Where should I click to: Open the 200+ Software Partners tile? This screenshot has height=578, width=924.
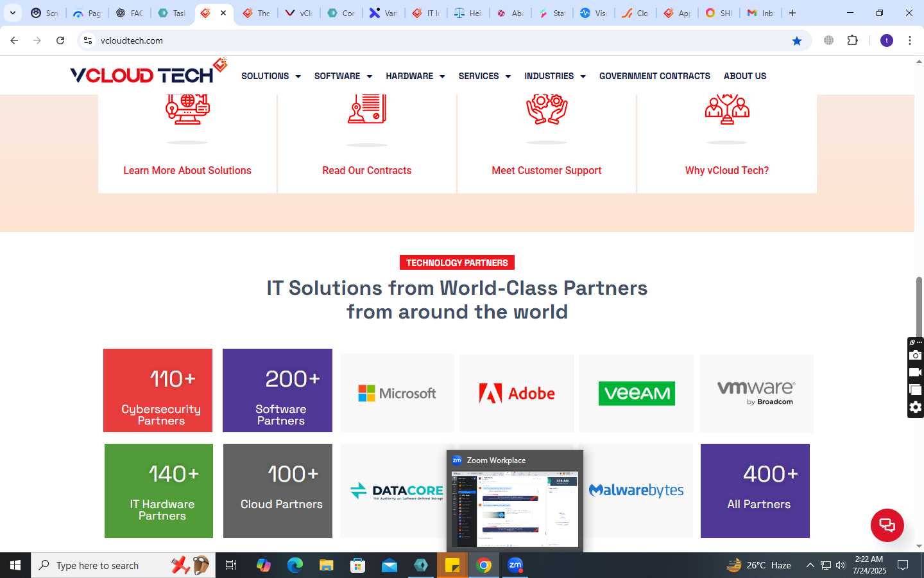pos(277,390)
